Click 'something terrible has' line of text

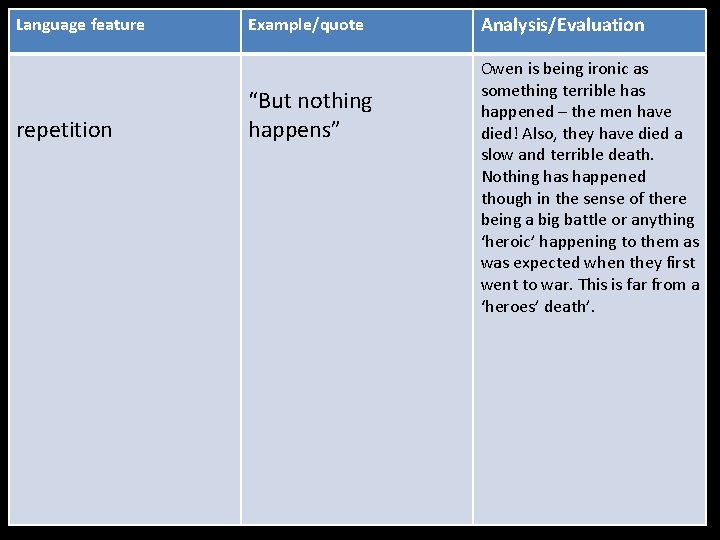[563, 91]
